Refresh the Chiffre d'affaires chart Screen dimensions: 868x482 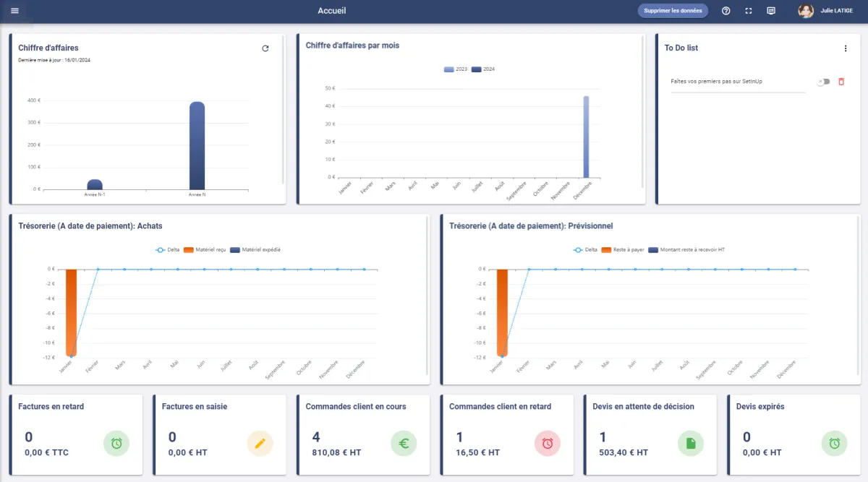click(265, 48)
